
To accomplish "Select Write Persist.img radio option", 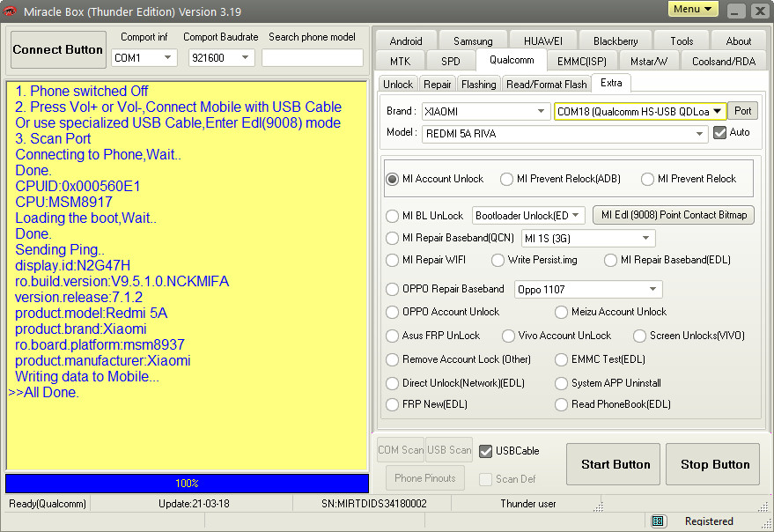I will tap(534, 260).
